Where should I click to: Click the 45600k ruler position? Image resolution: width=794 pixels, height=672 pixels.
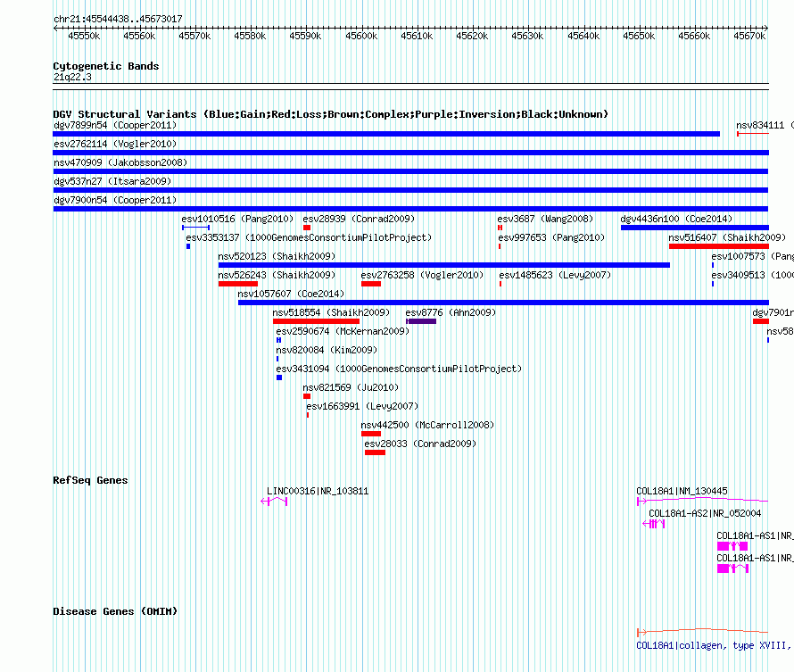(361, 36)
